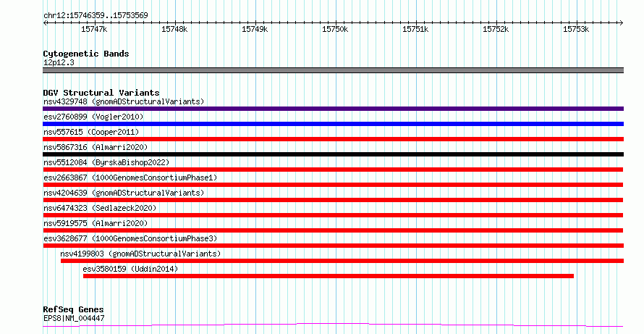The width and height of the screenshot is (644, 334).
Task: Open the nsv4199803 gnomAD variant label
Action: 140,254
